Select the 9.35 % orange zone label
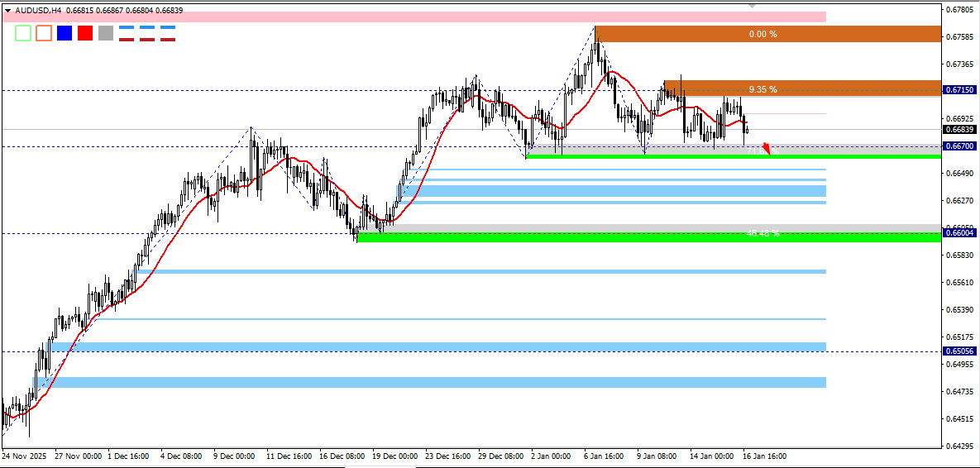The width and height of the screenshot is (980, 468). (x=762, y=89)
